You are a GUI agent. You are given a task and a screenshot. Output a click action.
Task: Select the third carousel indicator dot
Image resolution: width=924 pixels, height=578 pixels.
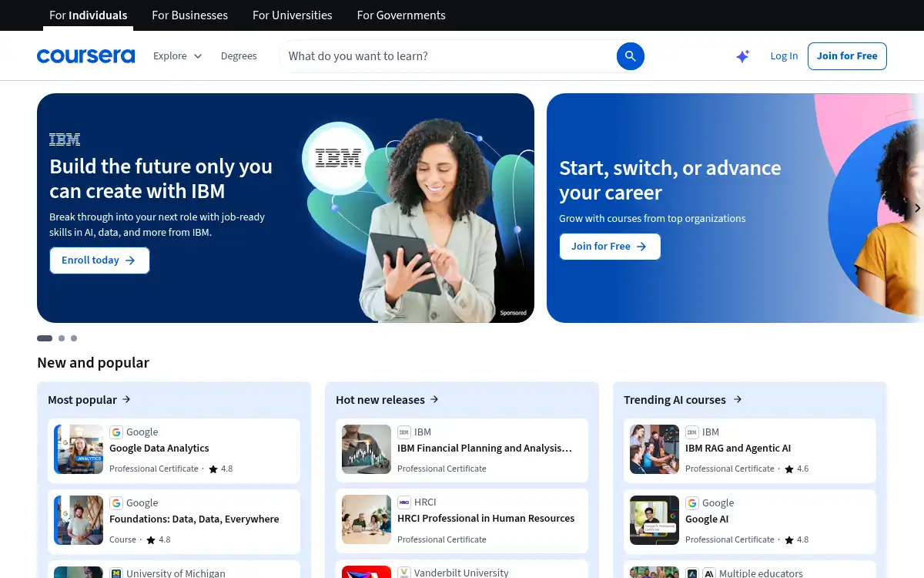(74, 338)
